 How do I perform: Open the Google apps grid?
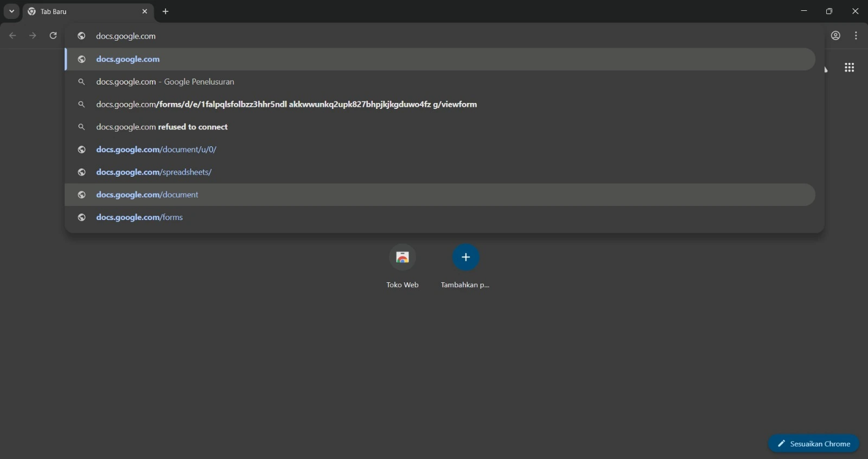[849, 68]
